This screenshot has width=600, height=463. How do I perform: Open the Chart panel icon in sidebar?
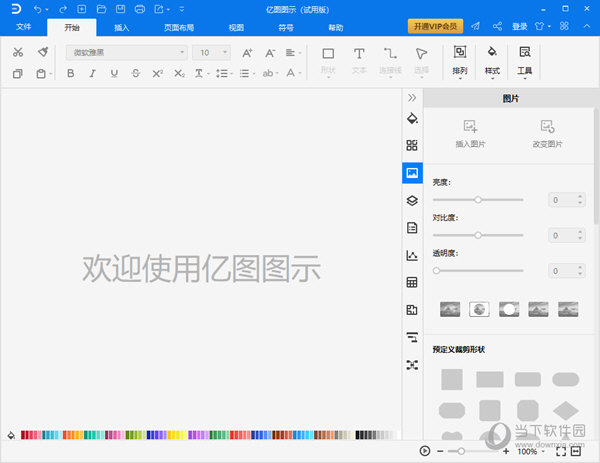[412, 255]
